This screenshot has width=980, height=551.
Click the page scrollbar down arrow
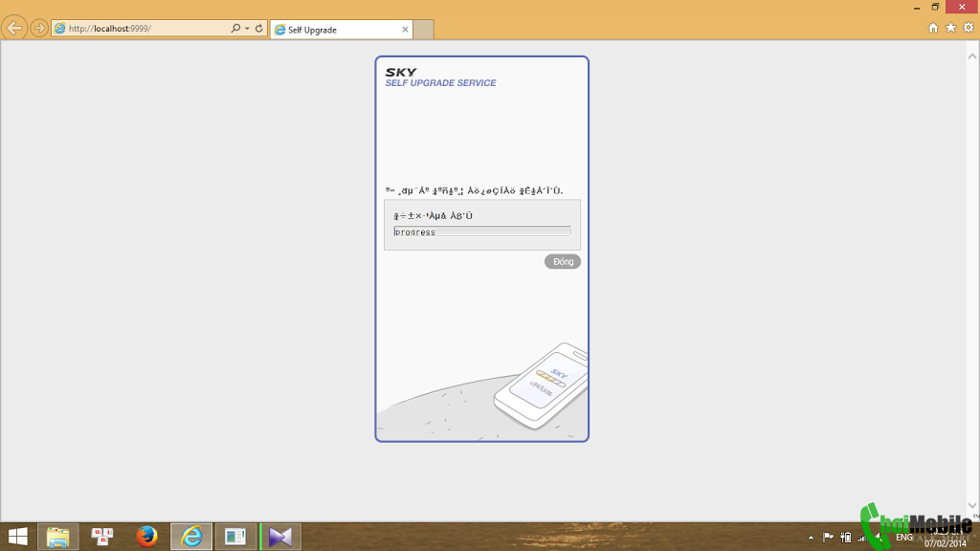click(x=972, y=505)
